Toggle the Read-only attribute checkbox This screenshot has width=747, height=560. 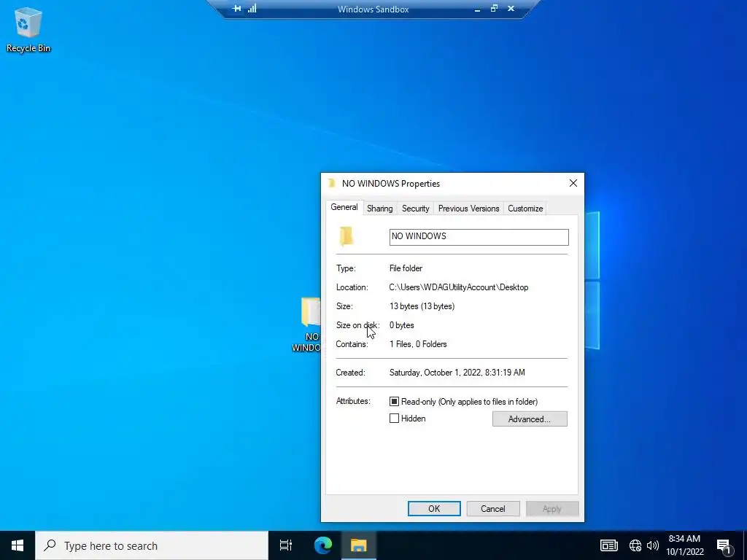tap(394, 402)
